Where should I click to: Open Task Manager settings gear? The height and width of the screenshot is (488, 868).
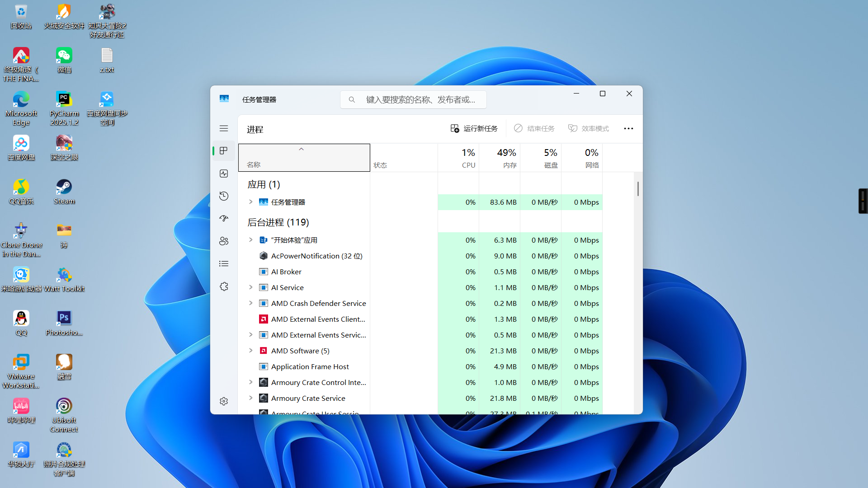coord(224,401)
